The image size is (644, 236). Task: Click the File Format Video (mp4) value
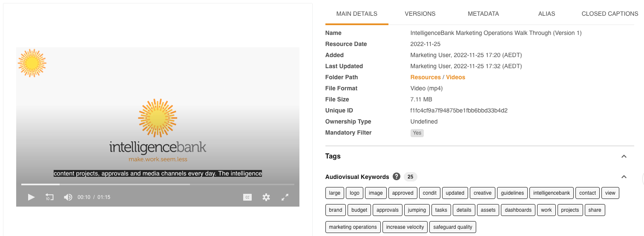426,88
